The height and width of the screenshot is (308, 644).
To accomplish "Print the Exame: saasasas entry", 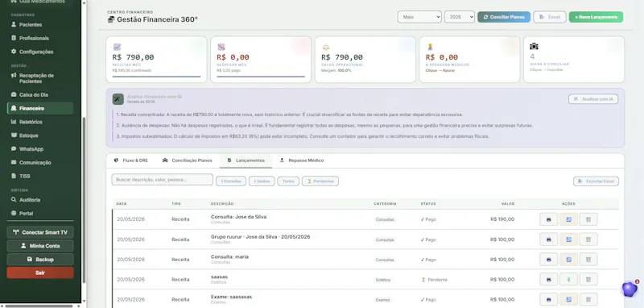I will pyautogui.click(x=548, y=299).
